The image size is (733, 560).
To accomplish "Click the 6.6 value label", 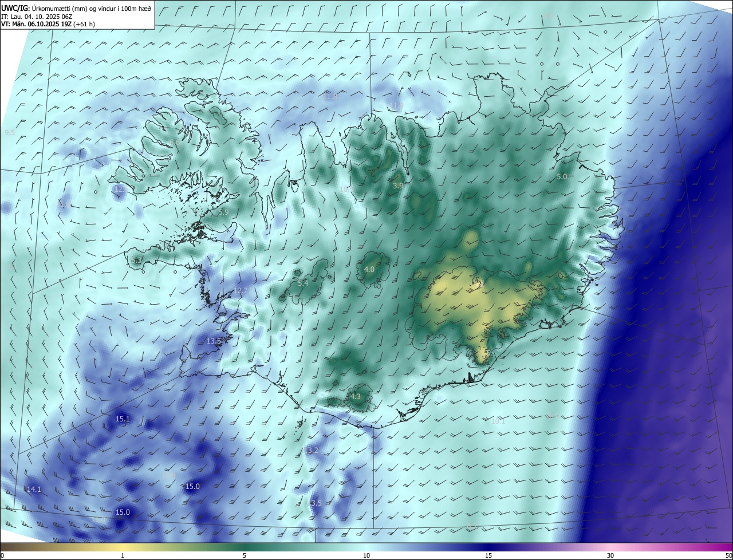I will coord(174,143).
